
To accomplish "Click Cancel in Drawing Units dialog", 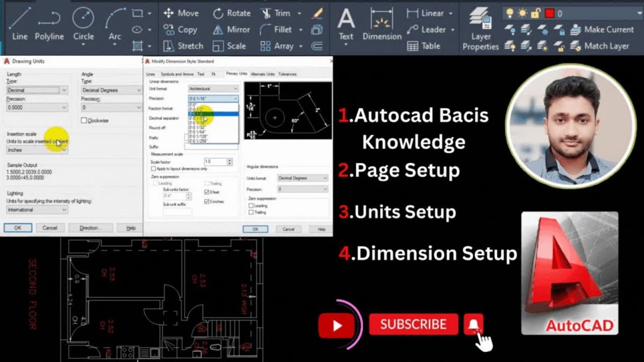I will pyautogui.click(x=50, y=228).
